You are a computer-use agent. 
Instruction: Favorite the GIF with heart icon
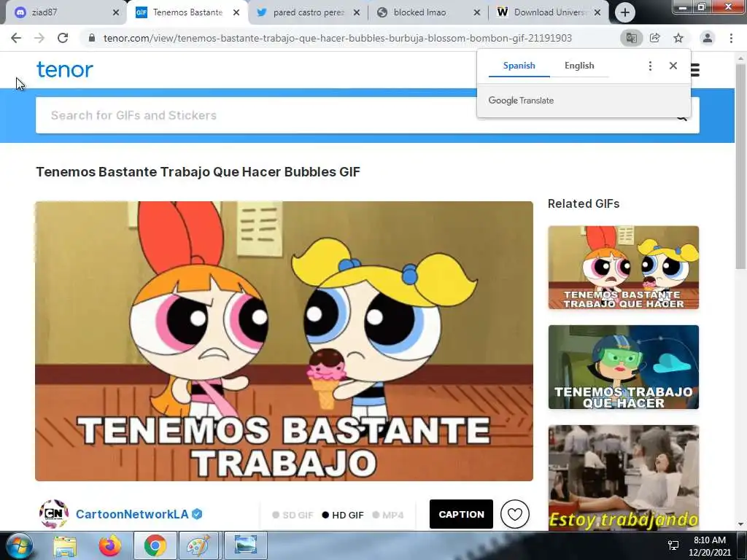click(514, 514)
